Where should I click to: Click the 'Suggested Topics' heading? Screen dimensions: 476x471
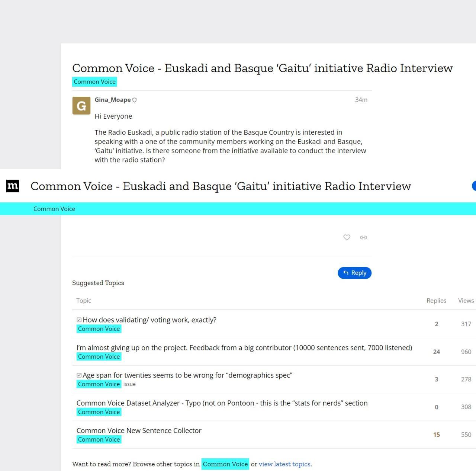tap(98, 283)
